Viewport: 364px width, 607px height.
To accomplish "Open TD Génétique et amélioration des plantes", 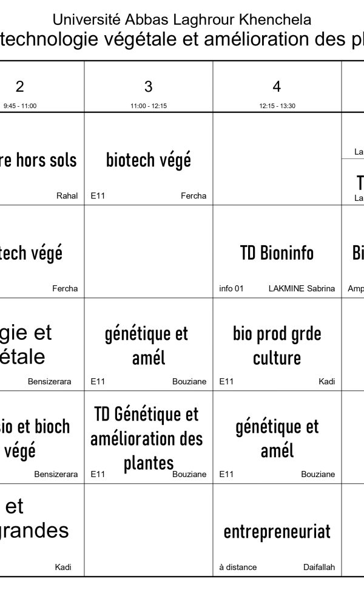I will [x=149, y=438].
